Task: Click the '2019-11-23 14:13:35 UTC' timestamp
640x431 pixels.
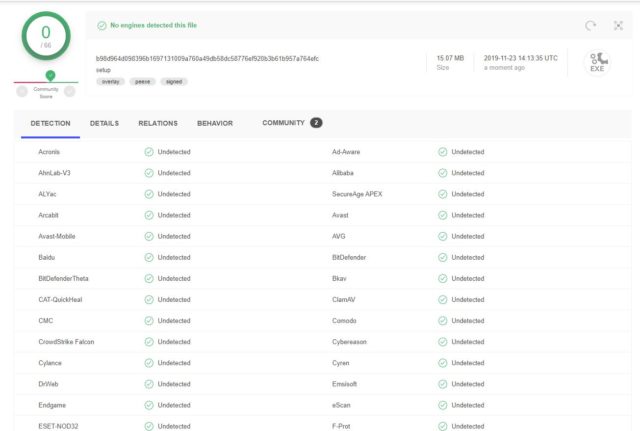Action: pyautogui.click(x=520, y=58)
